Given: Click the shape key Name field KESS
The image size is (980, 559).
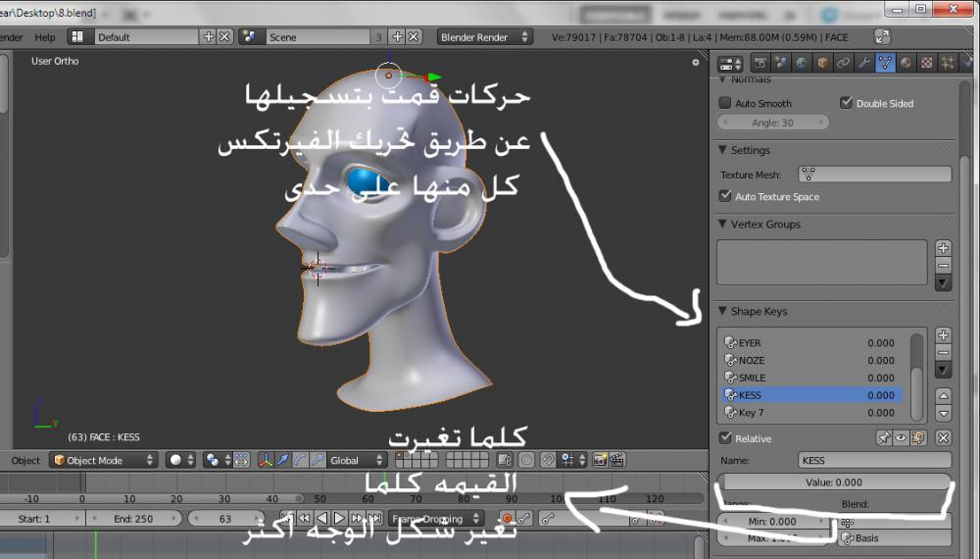Looking at the screenshot, I should coord(874,460).
